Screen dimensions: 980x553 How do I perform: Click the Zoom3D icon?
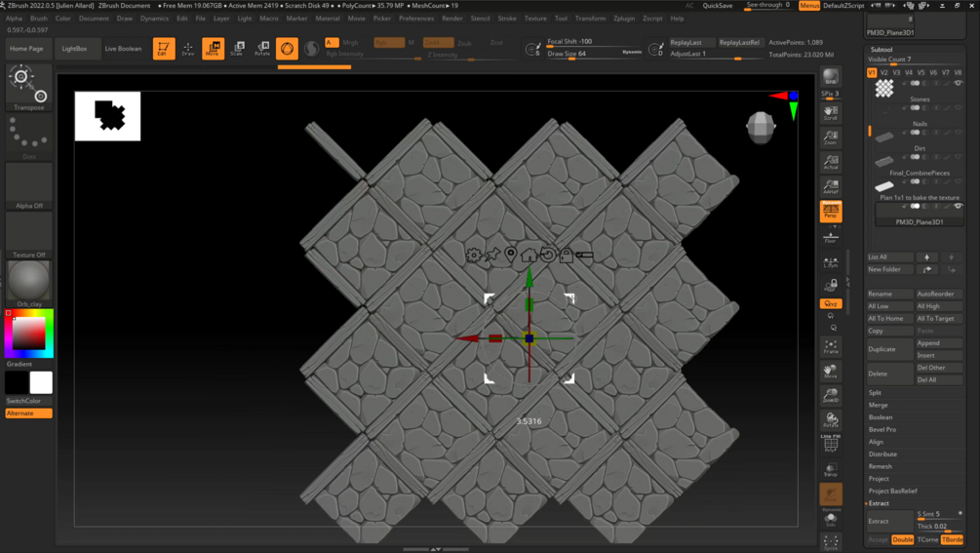point(831,396)
